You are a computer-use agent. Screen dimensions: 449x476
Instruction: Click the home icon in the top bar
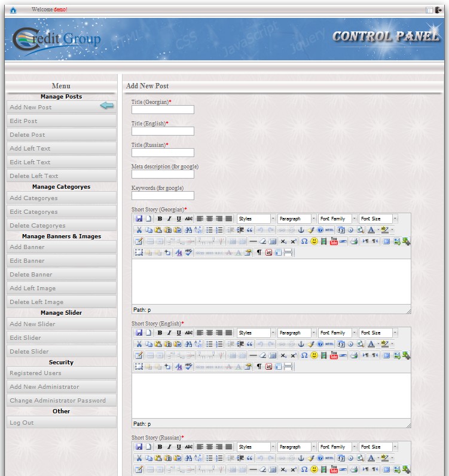click(13, 10)
